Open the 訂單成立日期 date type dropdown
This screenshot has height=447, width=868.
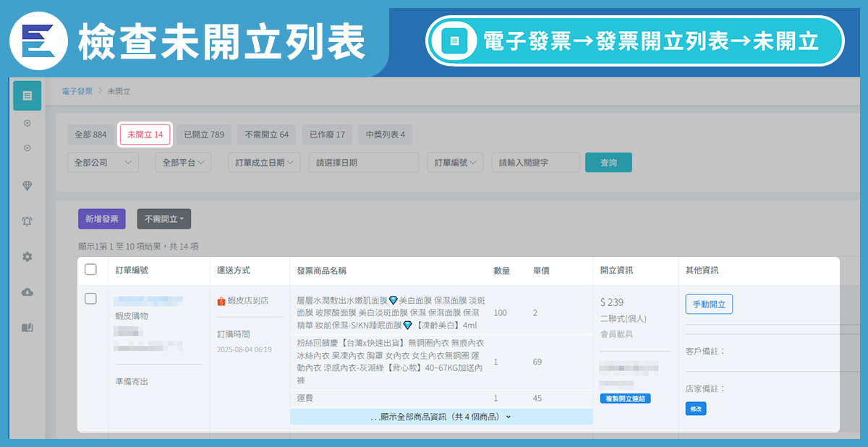pos(264,163)
